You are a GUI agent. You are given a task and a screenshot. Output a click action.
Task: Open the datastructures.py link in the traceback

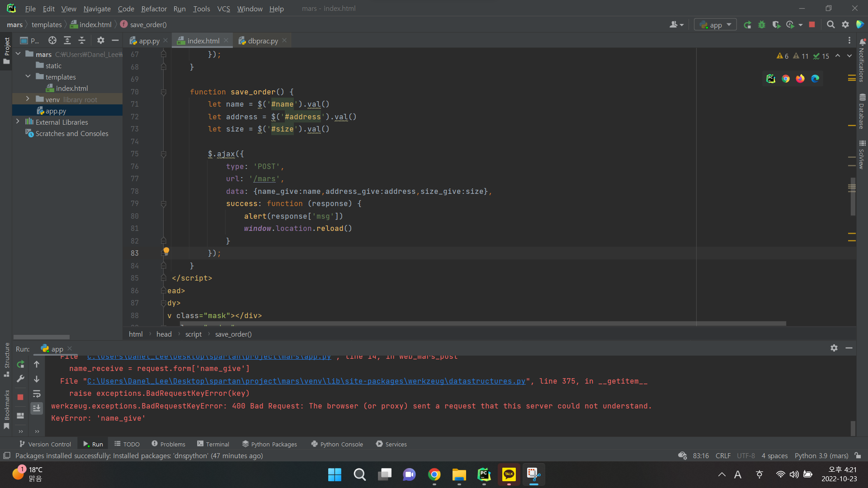click(x=306, y=381)
